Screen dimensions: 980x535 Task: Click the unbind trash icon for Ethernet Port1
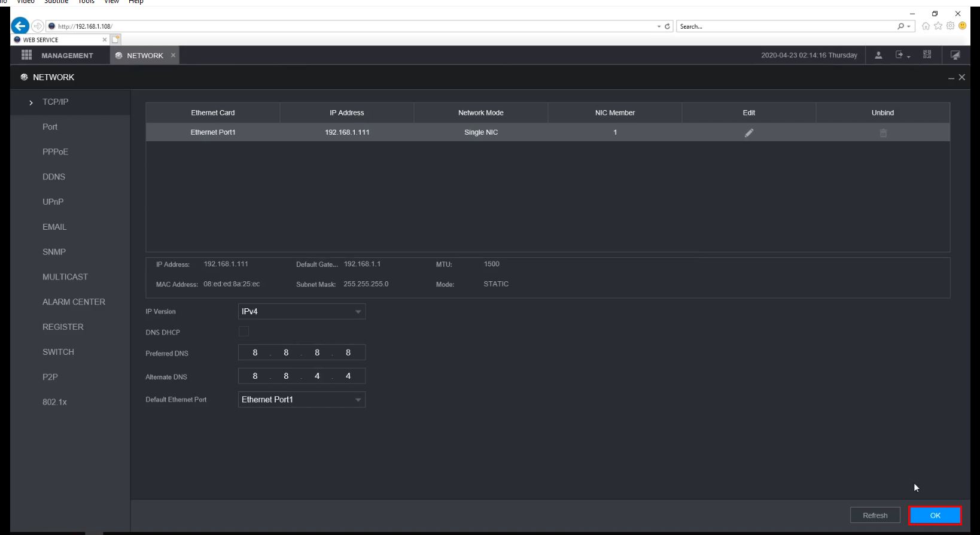pyautogui.click(x=883, y=133)
